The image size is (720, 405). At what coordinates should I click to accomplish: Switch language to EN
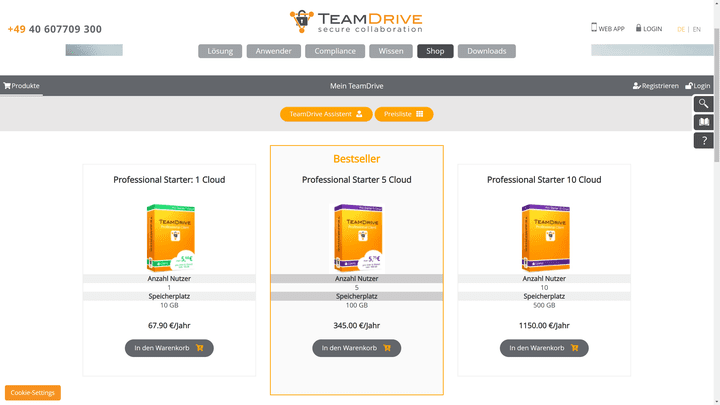697,29
